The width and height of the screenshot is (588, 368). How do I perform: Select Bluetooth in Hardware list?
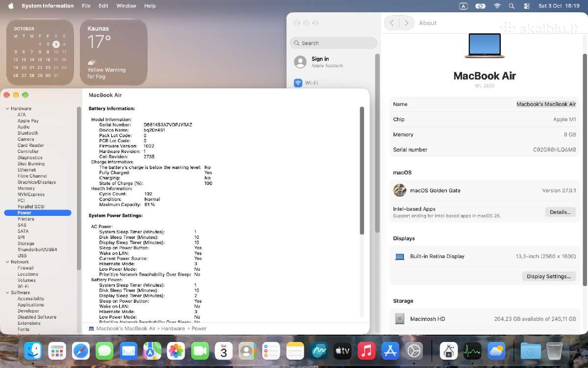pyautogui.click(x=27, y=133)
